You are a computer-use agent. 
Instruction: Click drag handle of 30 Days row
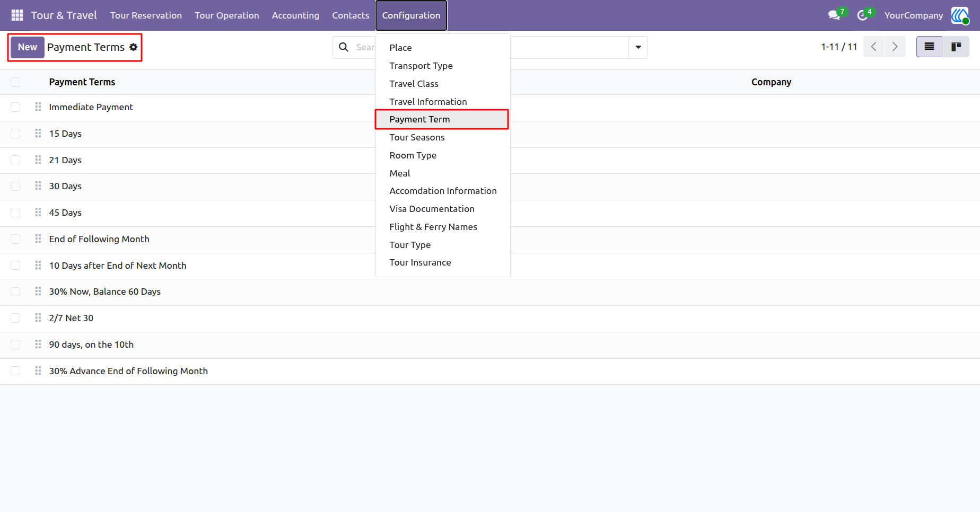tap(38, 186)
